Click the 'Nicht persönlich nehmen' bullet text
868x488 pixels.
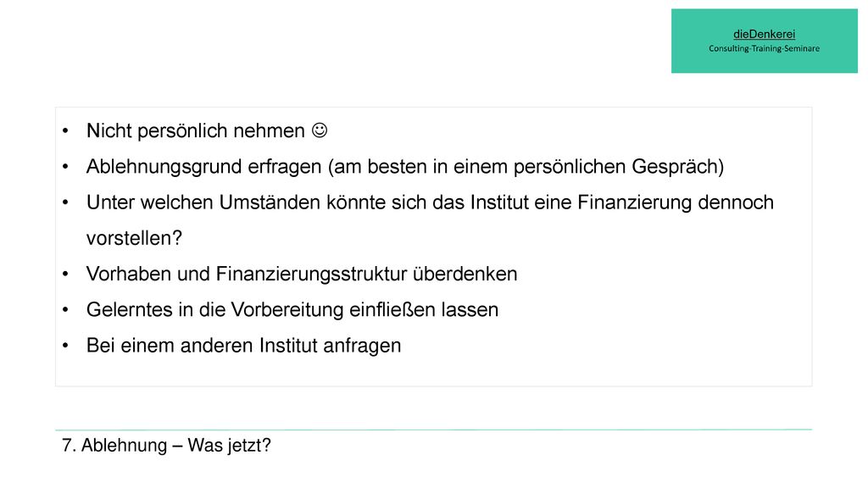tap(196, 130)
